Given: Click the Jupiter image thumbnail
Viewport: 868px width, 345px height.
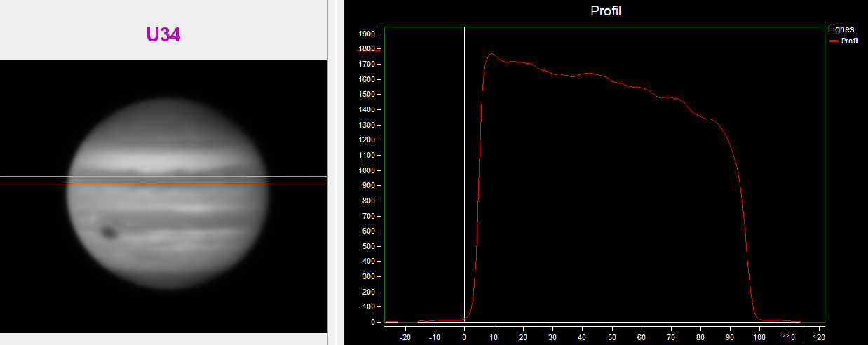Looking at the screenshot, I should tap(163, 196).
